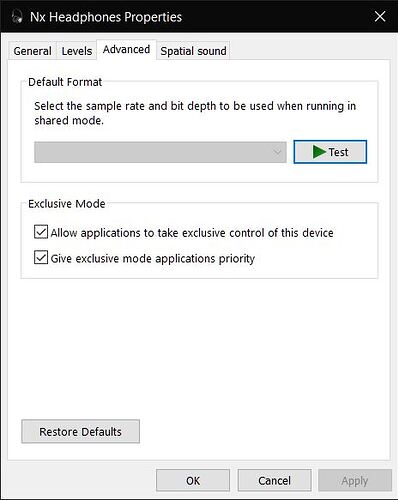Go to the Spatial sound tab
Viewport: 398px width, 500px height.
(193, 51)
